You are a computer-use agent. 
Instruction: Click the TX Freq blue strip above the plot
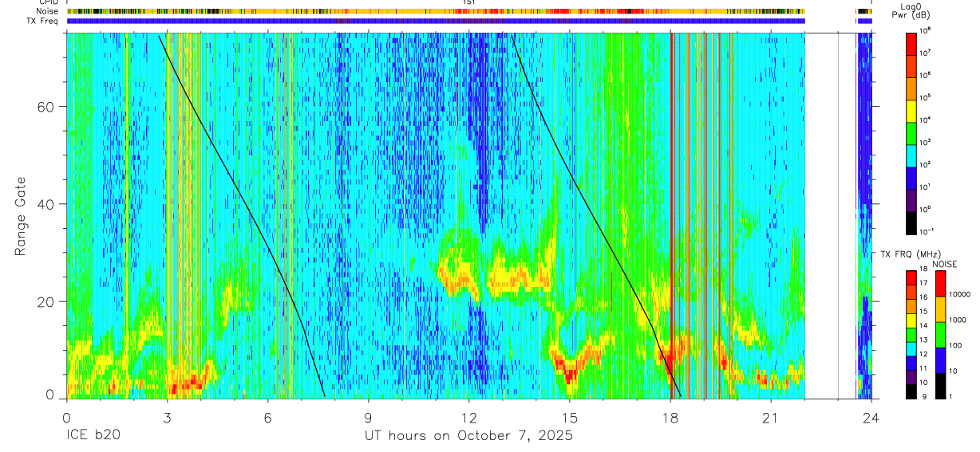click(x=436, y=21)
